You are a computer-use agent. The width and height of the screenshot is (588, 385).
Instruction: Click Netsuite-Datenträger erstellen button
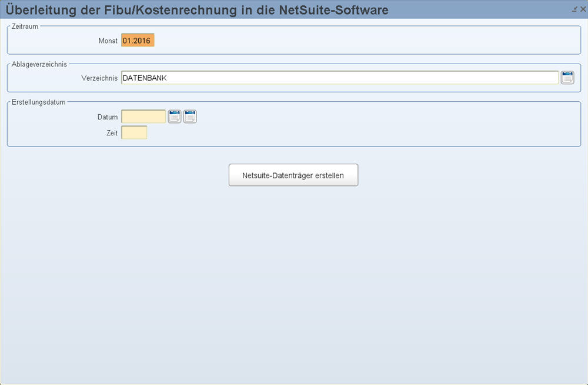(x=293, y=175)
